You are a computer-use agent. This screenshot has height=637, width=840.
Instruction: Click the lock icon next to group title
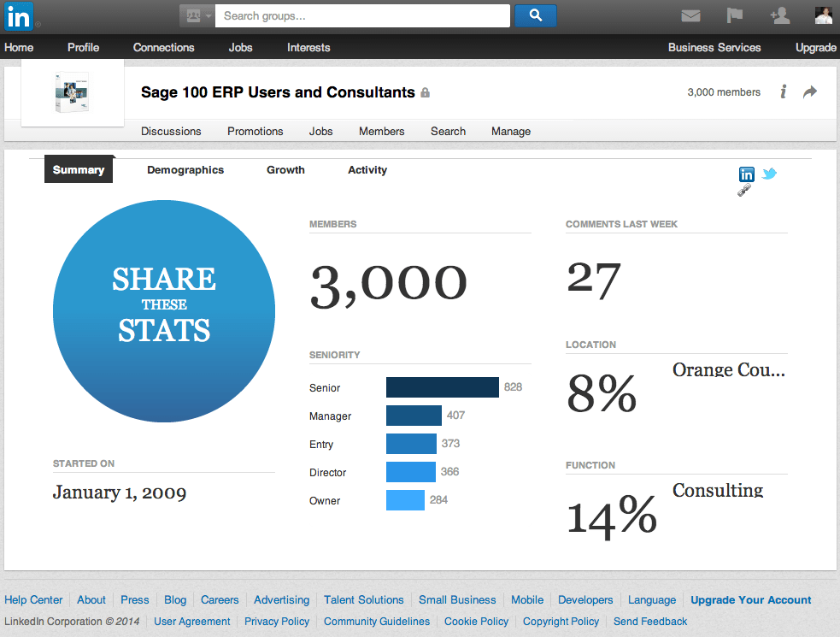(x=425, y=92)
